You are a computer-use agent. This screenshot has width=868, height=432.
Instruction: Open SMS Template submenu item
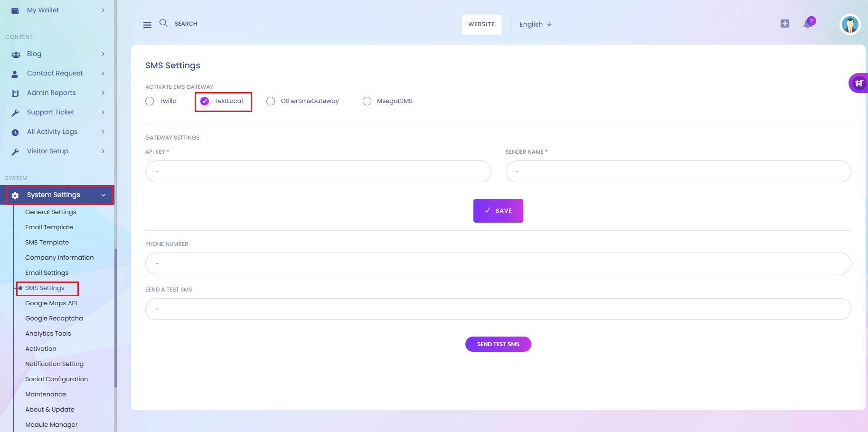pyautogui.click(x=47, y=242)
